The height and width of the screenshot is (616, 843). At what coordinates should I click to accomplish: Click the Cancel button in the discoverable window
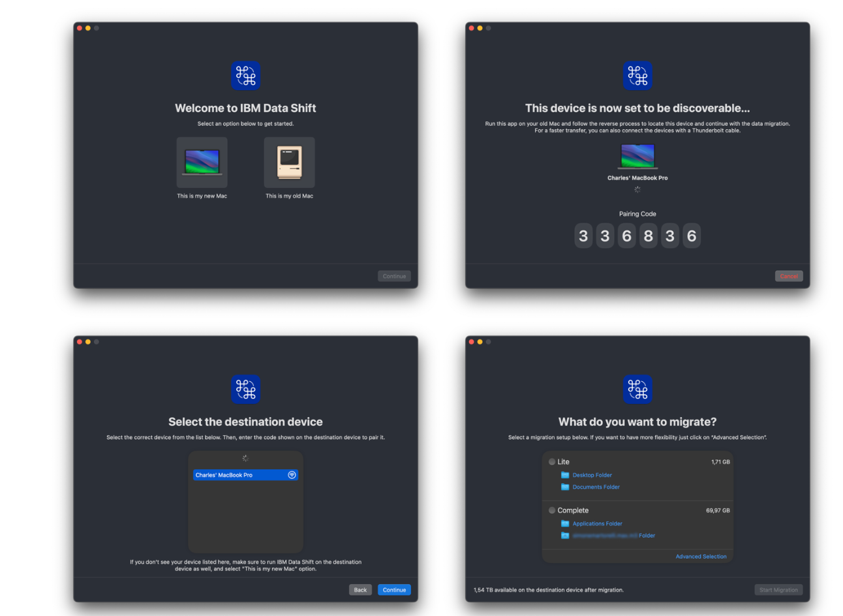pos(789,276)
